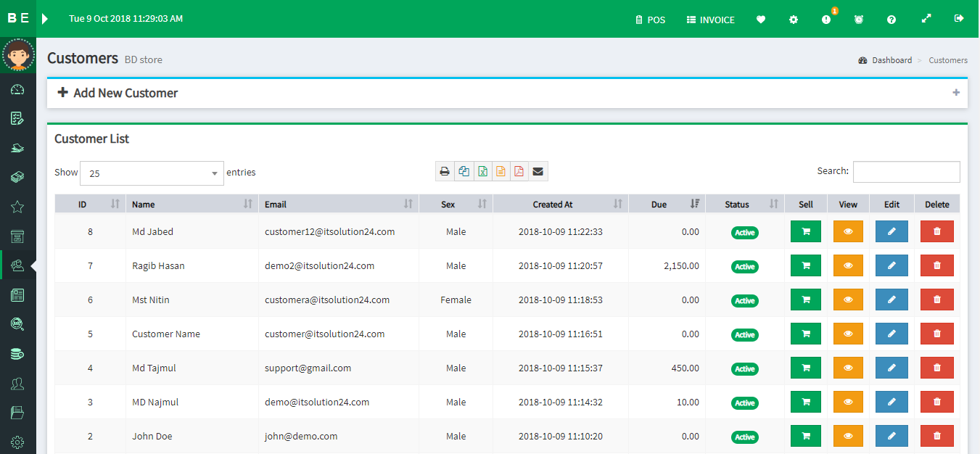Open the Show entries dropdown
This screenshot has width=980, height=454.
[x=152, y=173]
